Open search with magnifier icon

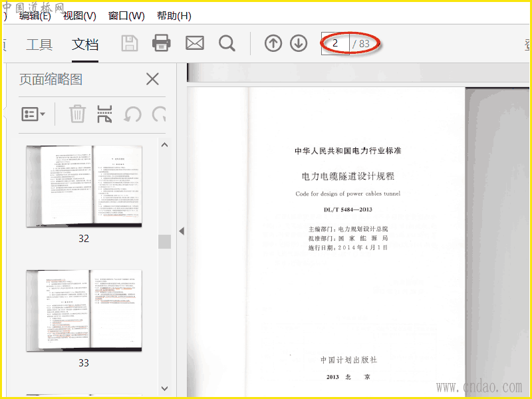click(x=227, y=43)
